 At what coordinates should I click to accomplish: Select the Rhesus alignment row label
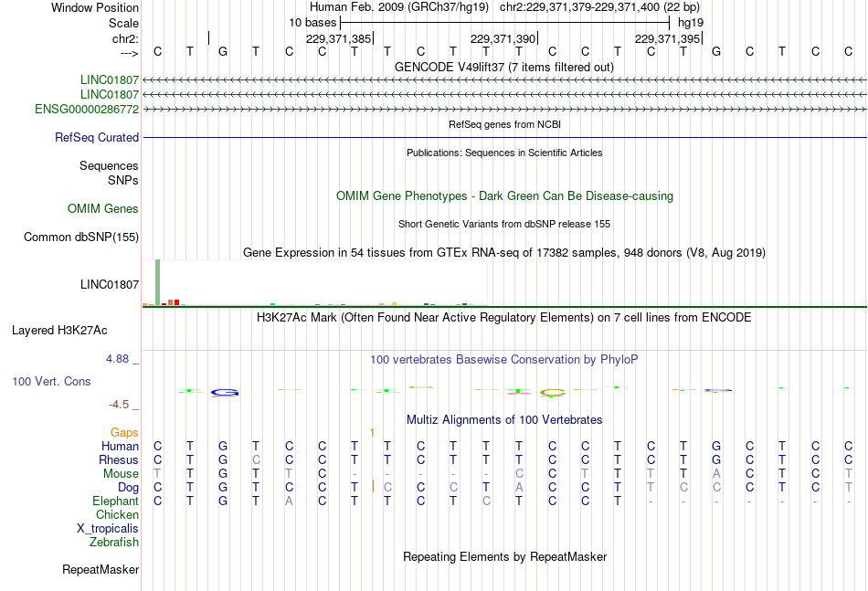pos(119,460)
